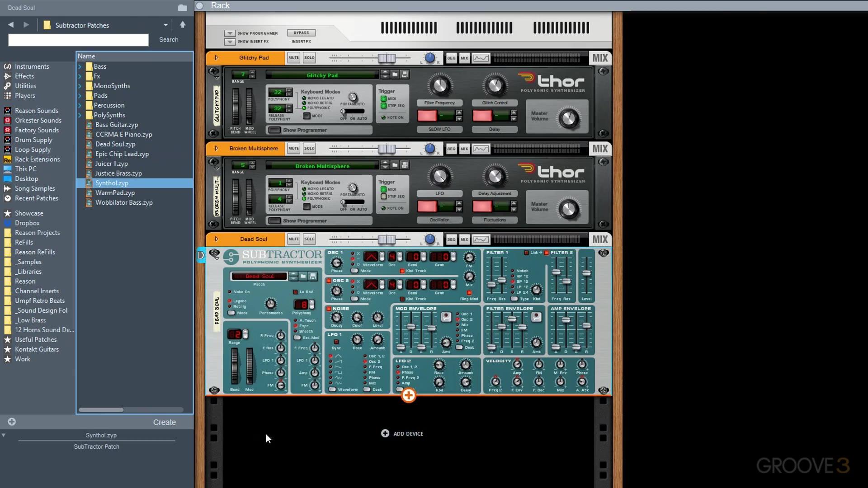
Task: Click the orange plus insert device marker
Action: tap(409, 396)
